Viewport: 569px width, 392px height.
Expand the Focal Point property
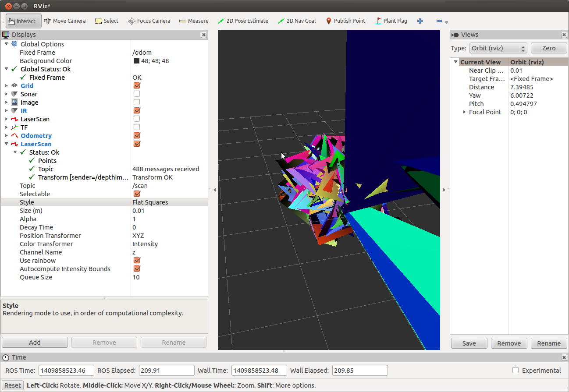464,112
